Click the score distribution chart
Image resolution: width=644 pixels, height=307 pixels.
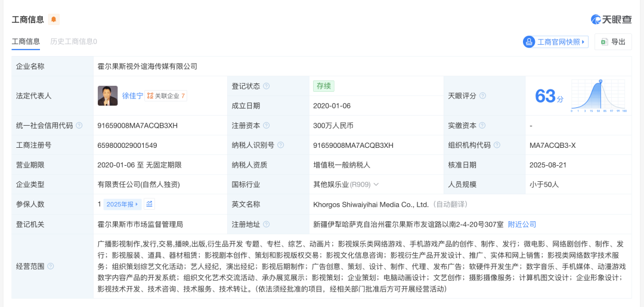[598, 96]
